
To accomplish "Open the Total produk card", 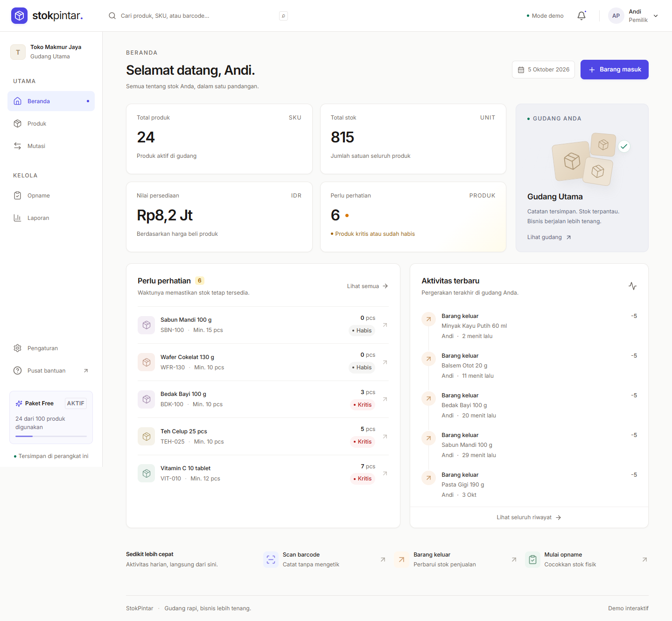I will (x=219, y=139).
